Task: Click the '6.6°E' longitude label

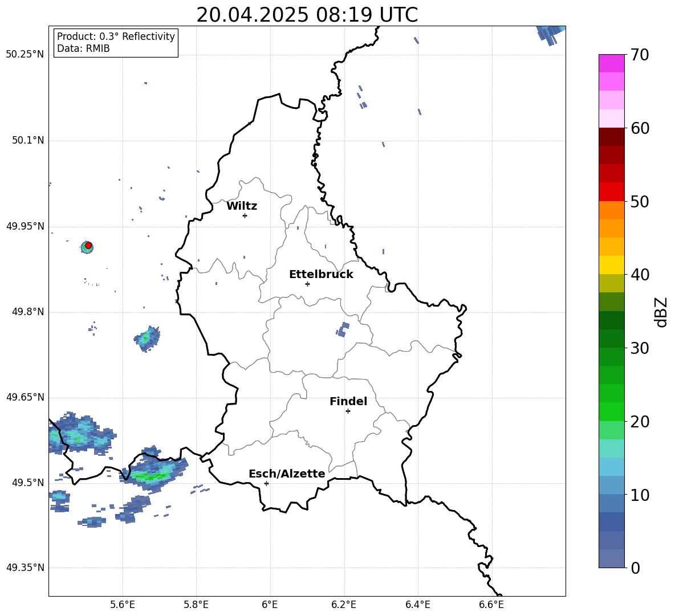Action: pos(491,605)
